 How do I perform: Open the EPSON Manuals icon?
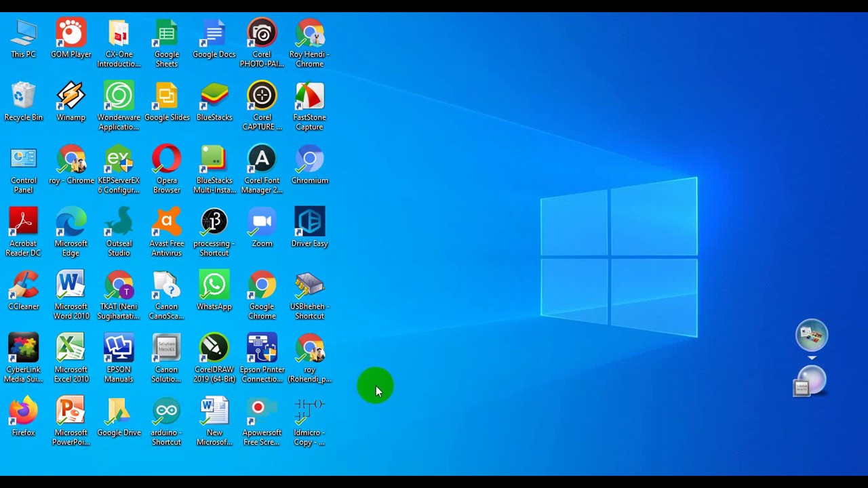coord(119,359)
